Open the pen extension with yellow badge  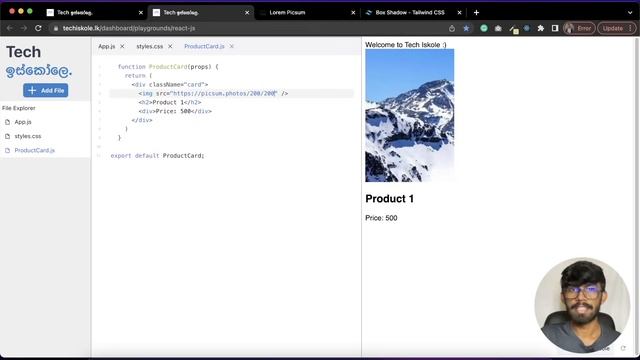pyautogui.click(x=513, y=29)
